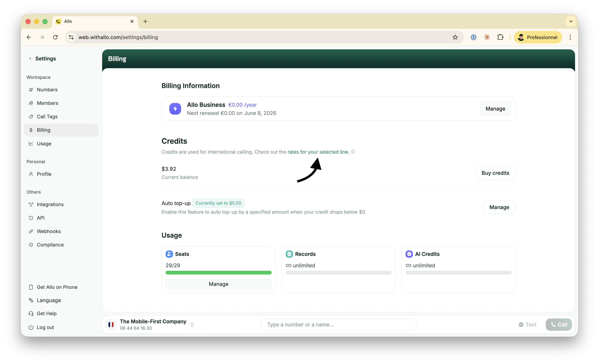This screenshot has height=364, width=599.
Task: Click the Records card icon
Action: pyautogui.click(x=289, y=254)
